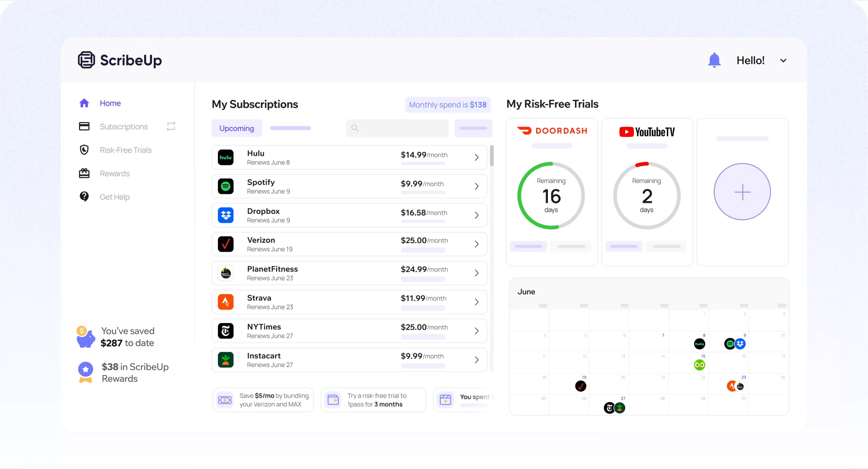Click the Hulu icon on June 8 calendar

[x=699, y=343]
